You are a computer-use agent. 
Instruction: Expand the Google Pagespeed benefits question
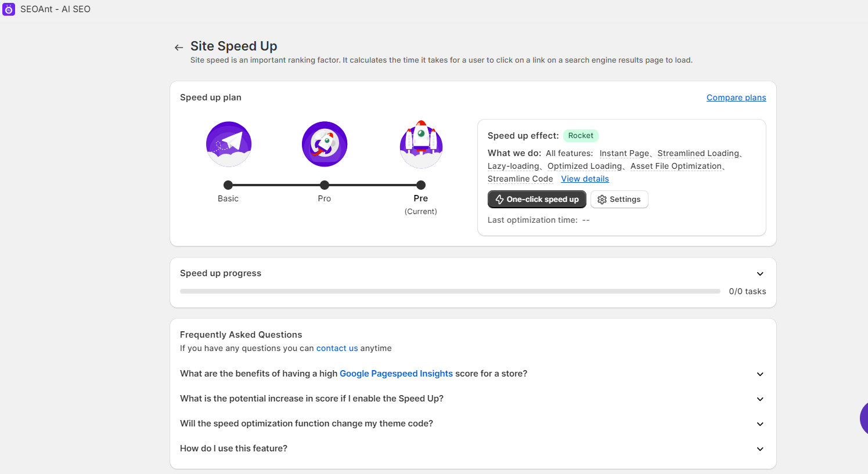[760, 374]
